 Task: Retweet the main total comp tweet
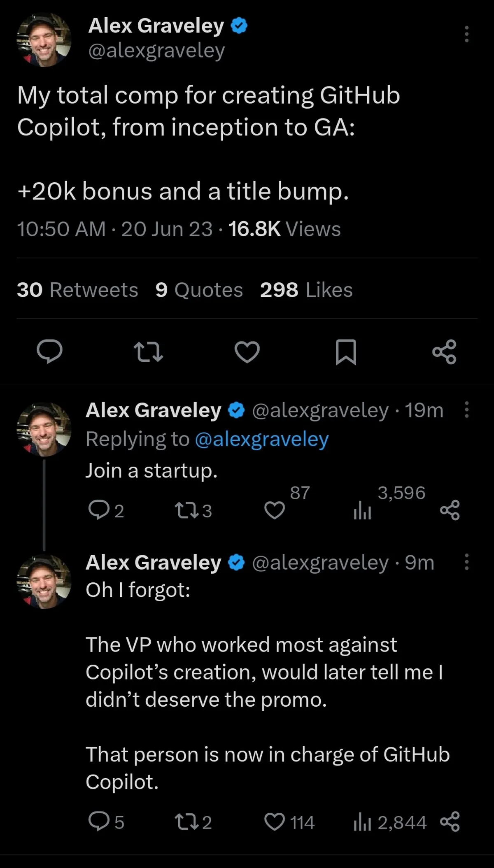[x=148, y=352]
